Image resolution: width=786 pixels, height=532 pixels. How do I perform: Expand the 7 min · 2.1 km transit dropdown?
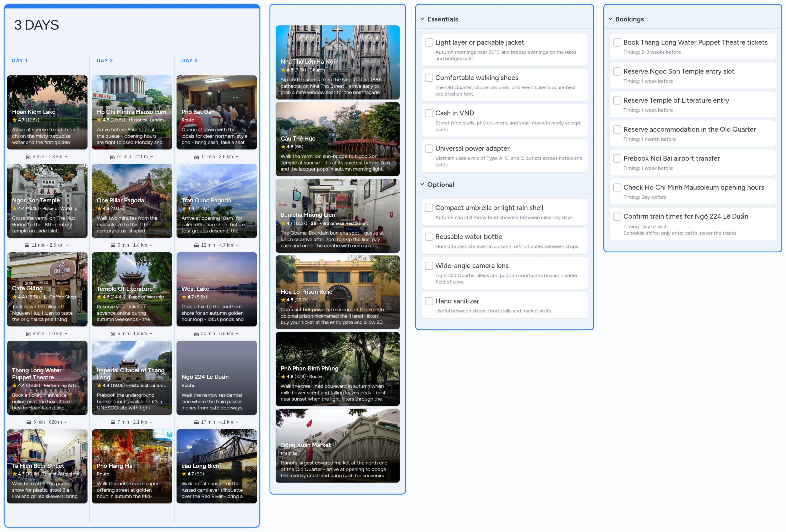click(x=151, y=423)
